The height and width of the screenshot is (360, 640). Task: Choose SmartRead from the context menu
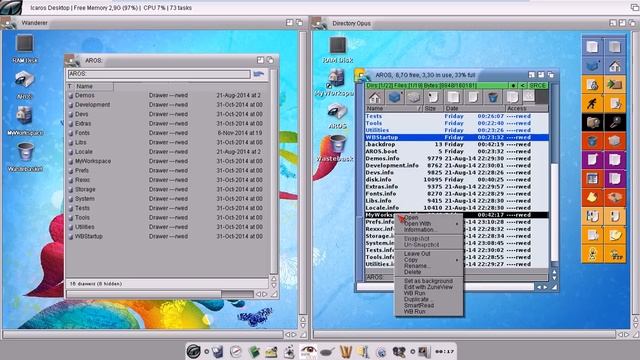point(429,305)
